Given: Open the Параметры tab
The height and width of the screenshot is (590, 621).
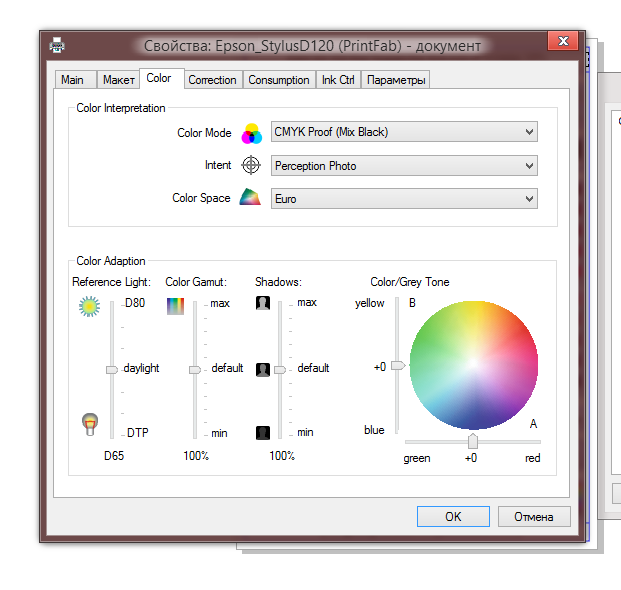Looking at the screenshot, I should click(x=396, y=80).
